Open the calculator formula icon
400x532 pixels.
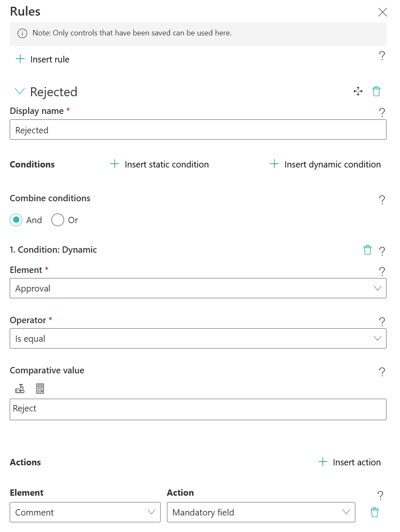coord(40,389)
